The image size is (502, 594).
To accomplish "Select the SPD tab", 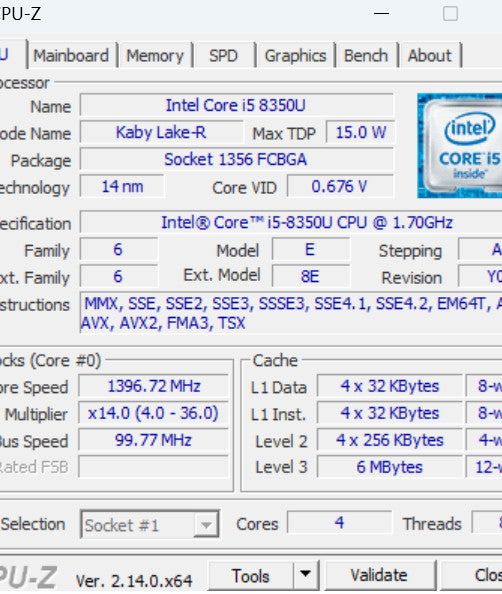I will click(x=224, y=56).
